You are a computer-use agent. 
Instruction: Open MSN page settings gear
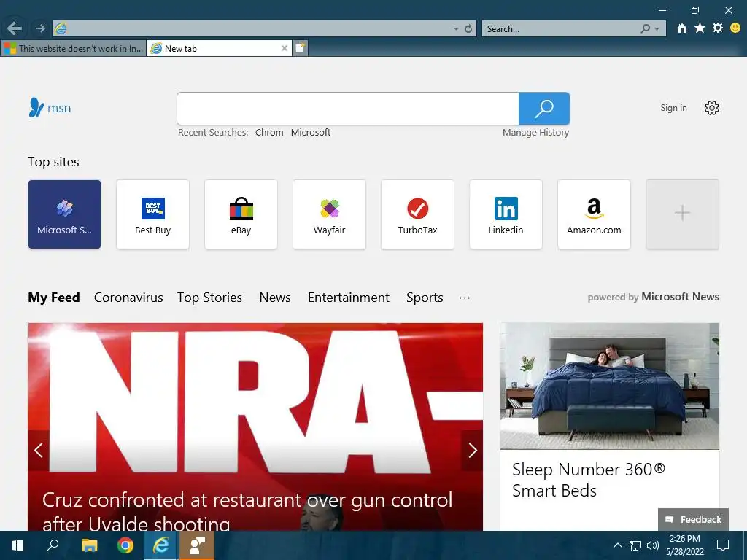click(712, 108)
